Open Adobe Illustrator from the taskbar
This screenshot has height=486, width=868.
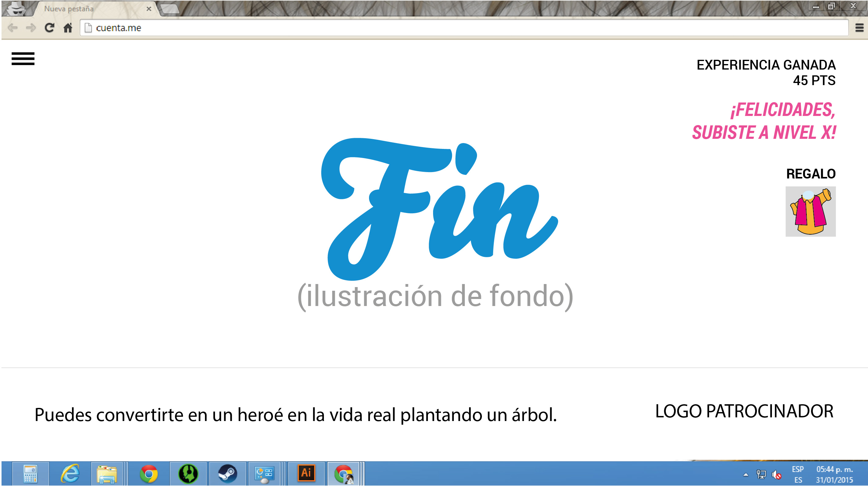(306, 473)
